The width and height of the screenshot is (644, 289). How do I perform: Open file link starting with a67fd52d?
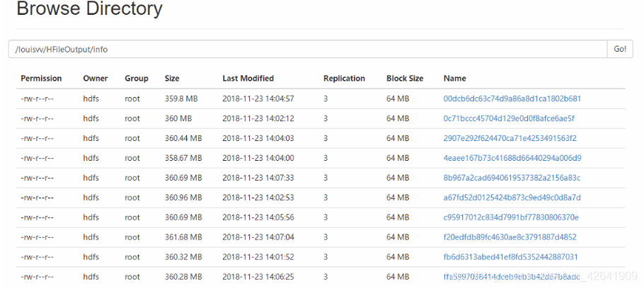[x=512, y=198]
